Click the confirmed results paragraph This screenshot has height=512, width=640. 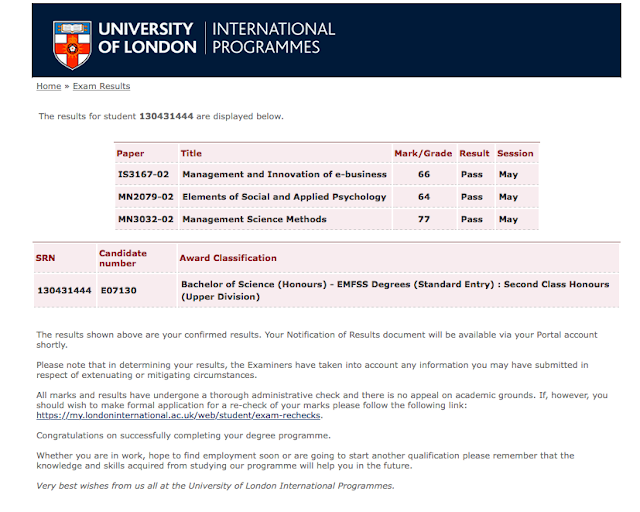[317, 340]
